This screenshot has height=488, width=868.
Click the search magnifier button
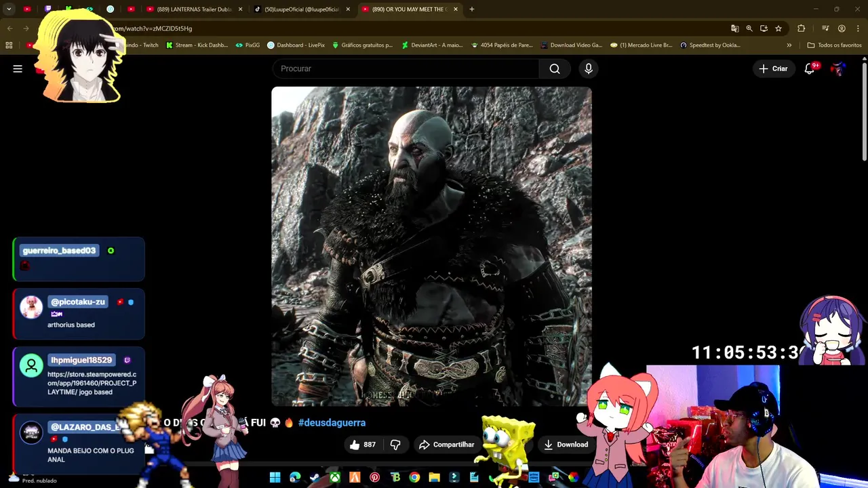point(555,68)
